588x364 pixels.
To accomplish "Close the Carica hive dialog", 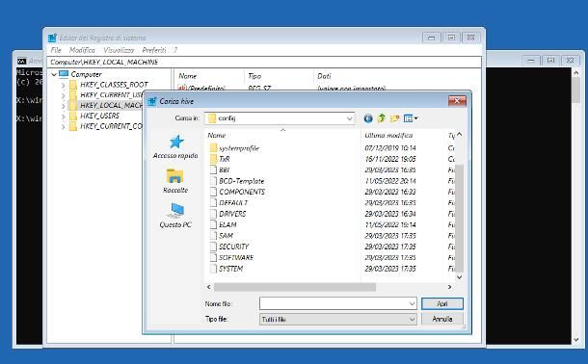I will pyautogui.click(x=457, y=101).
